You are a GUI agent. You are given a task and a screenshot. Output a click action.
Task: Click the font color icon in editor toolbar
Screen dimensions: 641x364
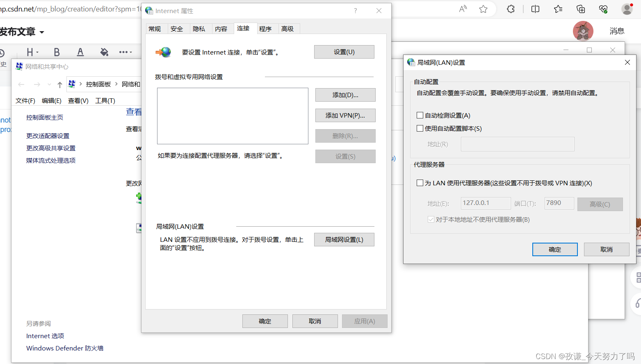pyautogui.click(x=80, y=52)
